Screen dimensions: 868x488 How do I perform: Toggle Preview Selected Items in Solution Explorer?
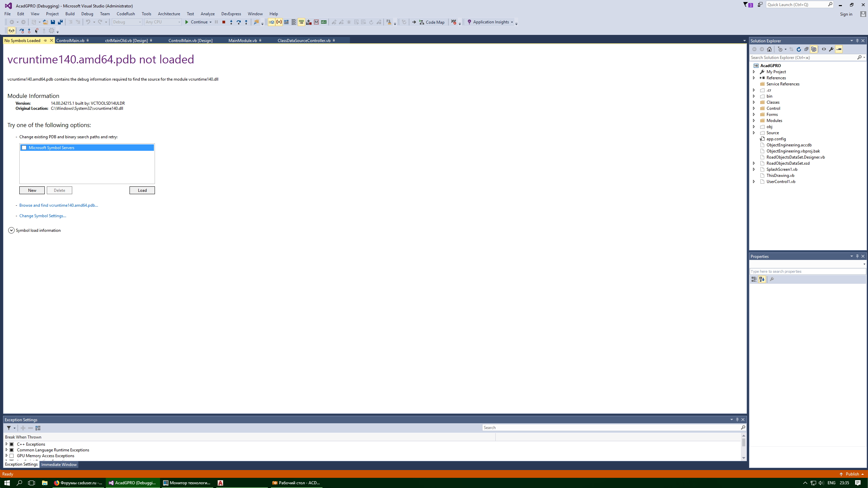(x=839, y=49)
